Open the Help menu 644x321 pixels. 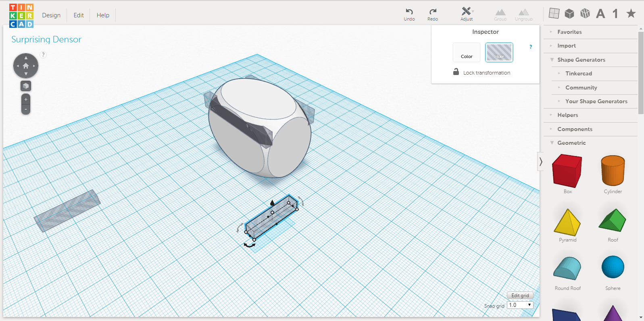click(x=103, y=15)
